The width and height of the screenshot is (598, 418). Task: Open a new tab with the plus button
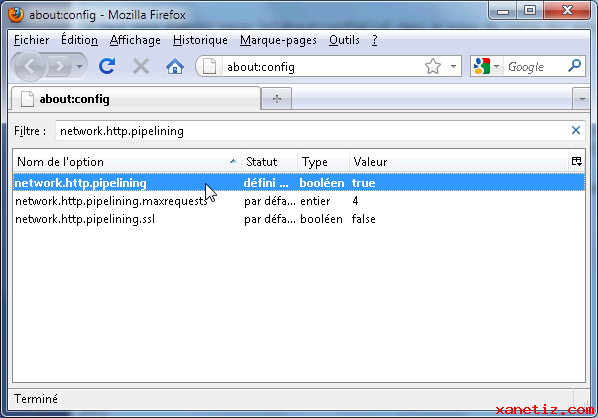[x=277, y=99]
